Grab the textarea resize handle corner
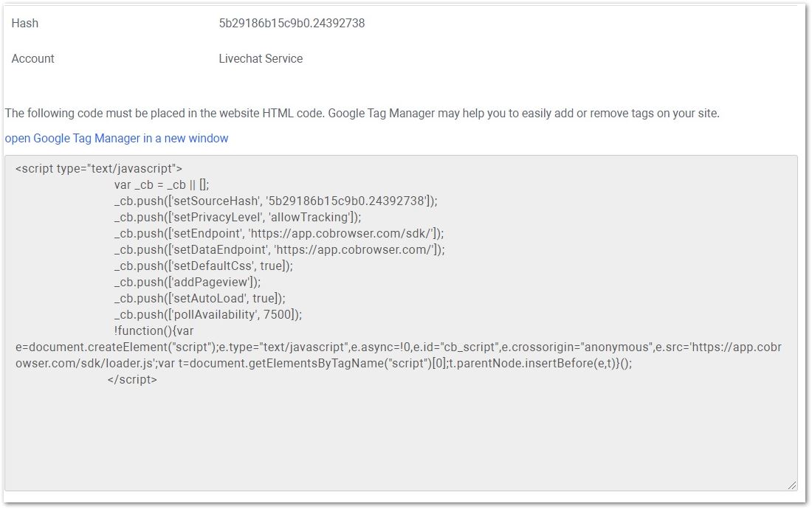Screen dimensions: 812x509 point(792,485)
